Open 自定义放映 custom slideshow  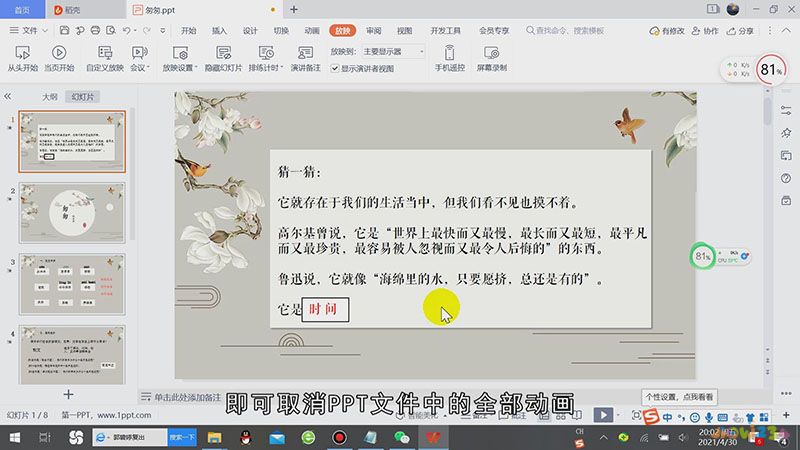(x=105, y=58)
